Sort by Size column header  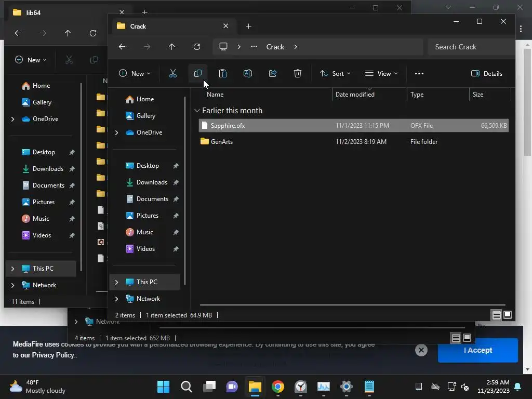[478, 95]
